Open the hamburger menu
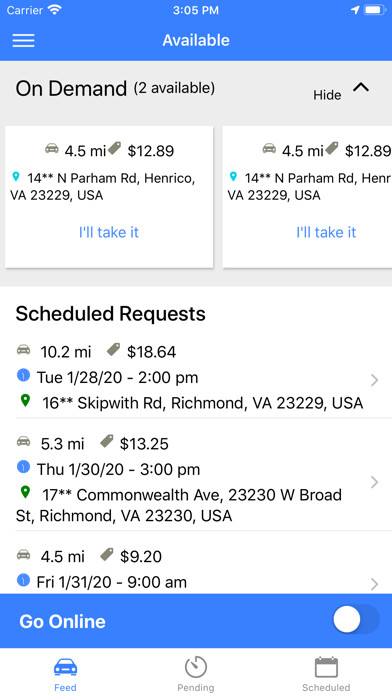 (23, 40)
